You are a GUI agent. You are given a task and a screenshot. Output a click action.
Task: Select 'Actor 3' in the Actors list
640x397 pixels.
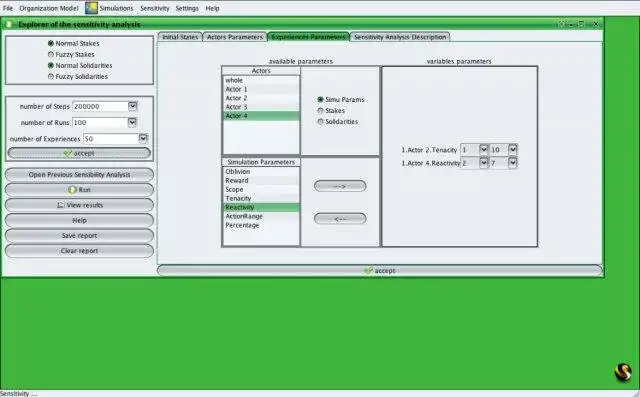tap(261, 107)
